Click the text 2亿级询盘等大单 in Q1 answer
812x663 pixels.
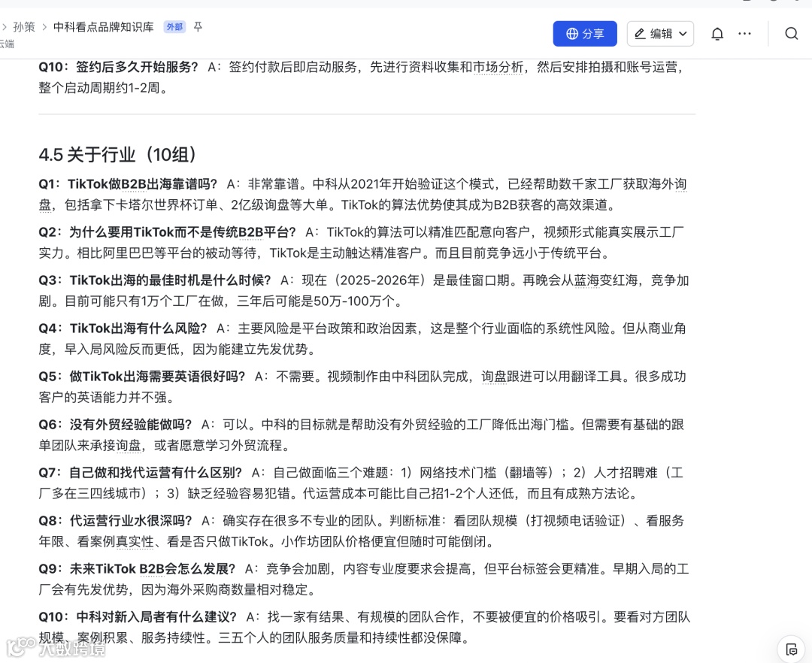point(280,205)
